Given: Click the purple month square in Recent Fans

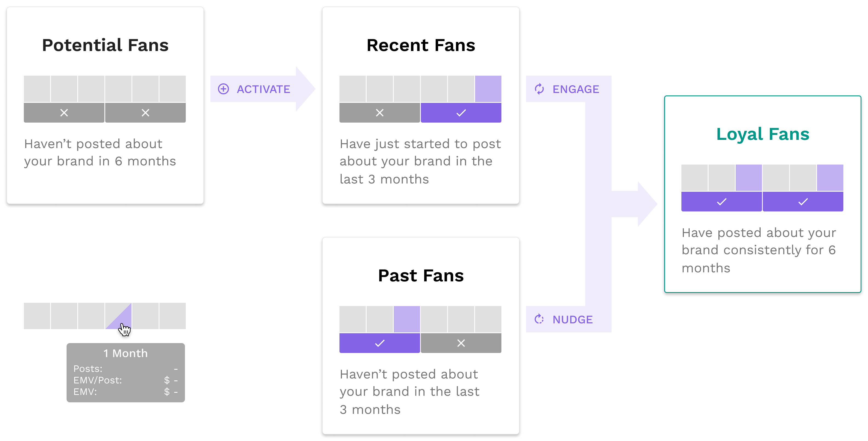Looking at the screenshot, I should point(488,89).
